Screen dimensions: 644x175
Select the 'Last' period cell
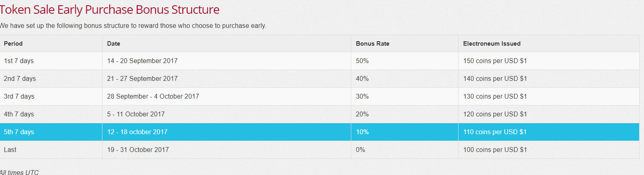coord(51,150)
